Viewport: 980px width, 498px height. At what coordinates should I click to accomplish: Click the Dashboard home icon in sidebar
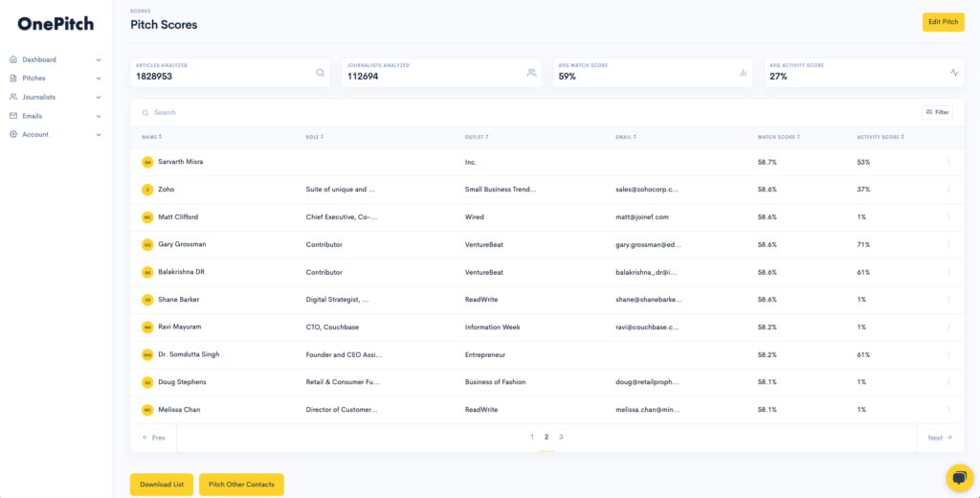(13, 59)
